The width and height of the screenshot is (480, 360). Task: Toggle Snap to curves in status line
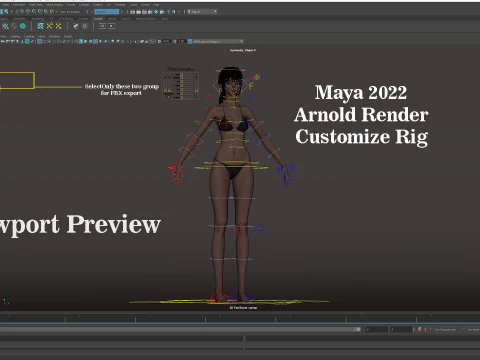pyautogui.click(x=28, y=12)
